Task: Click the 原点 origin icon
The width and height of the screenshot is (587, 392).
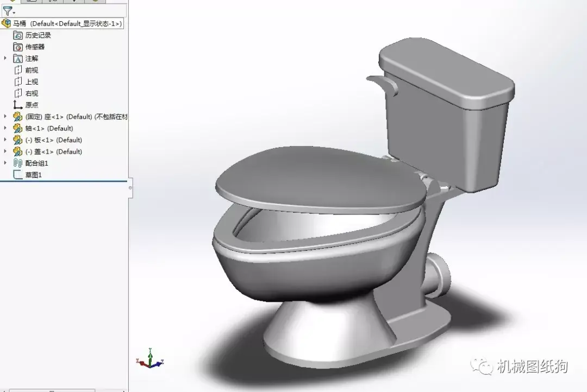Action: coord(17,105)
